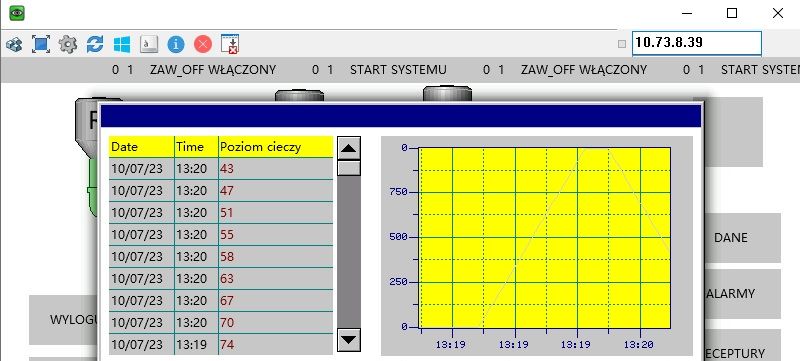Viewport: 800px width, 361px height.
Task: Refresh the remote screen with the arrows icon
Action: pos(95,44)
